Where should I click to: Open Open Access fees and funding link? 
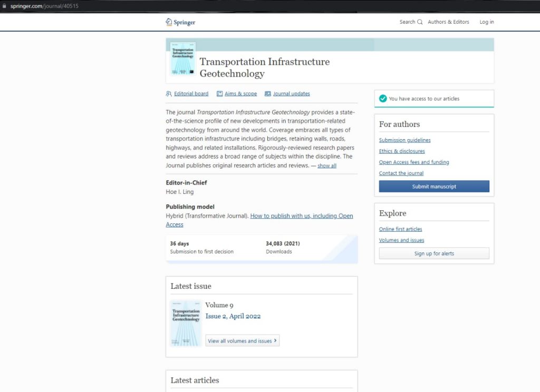pyautogui.click(x=414, y=162)
